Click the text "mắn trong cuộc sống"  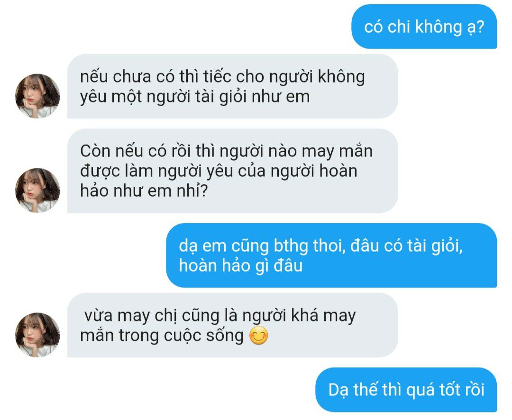coord(162,336)
